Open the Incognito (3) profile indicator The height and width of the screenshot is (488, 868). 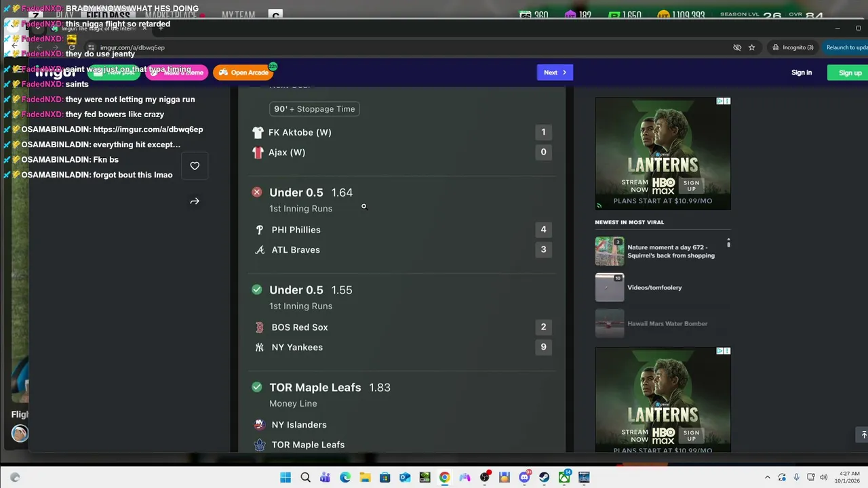(x=793, y=47)
